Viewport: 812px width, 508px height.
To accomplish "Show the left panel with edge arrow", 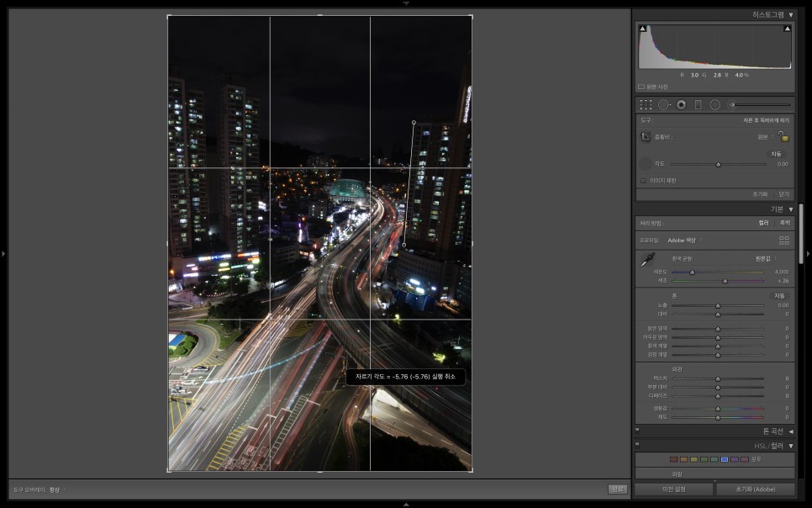I will coord(3,253).
